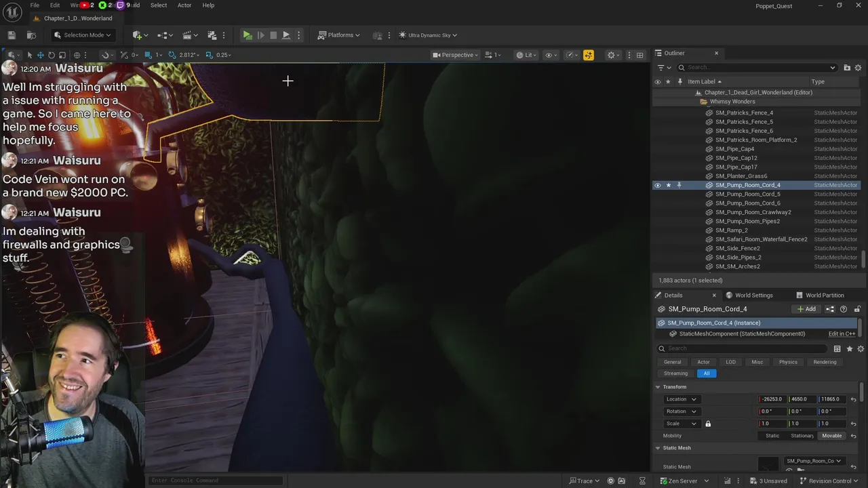Open the Lit view mode dropdown
Image resolution: width=868 pixels, height=488 pixels.
pyautogui.click(x=525, y=55)
